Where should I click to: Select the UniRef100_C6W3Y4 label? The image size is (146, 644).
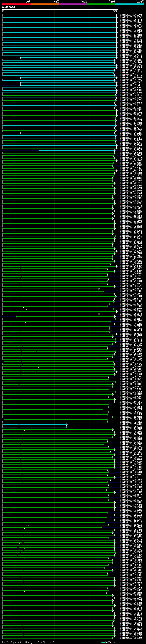click(x=131, y=314)
